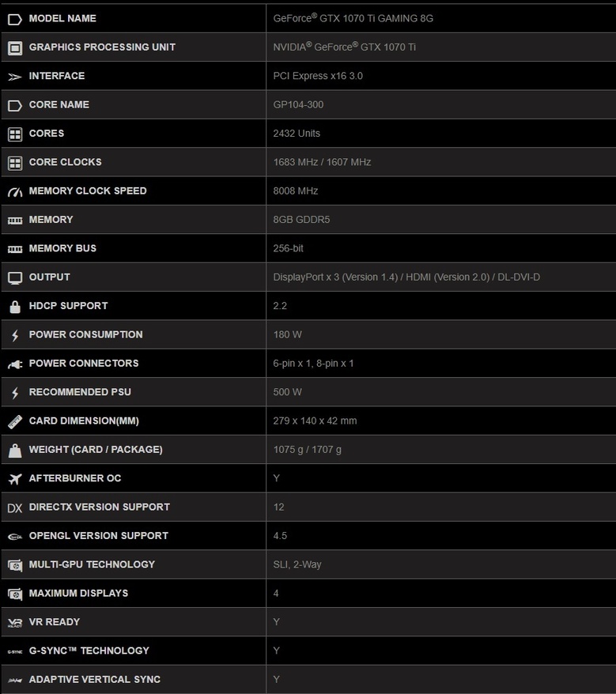This screenshot has height=694, width=616.
Task: Click the Card Dimension ruler icon
Action: pos(14,422)
